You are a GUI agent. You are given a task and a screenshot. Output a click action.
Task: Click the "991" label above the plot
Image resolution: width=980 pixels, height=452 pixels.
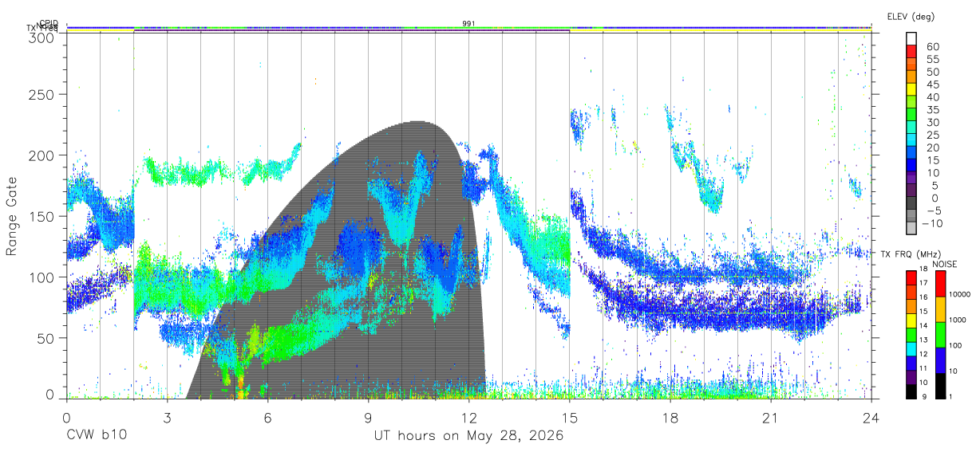pos(469,24)
